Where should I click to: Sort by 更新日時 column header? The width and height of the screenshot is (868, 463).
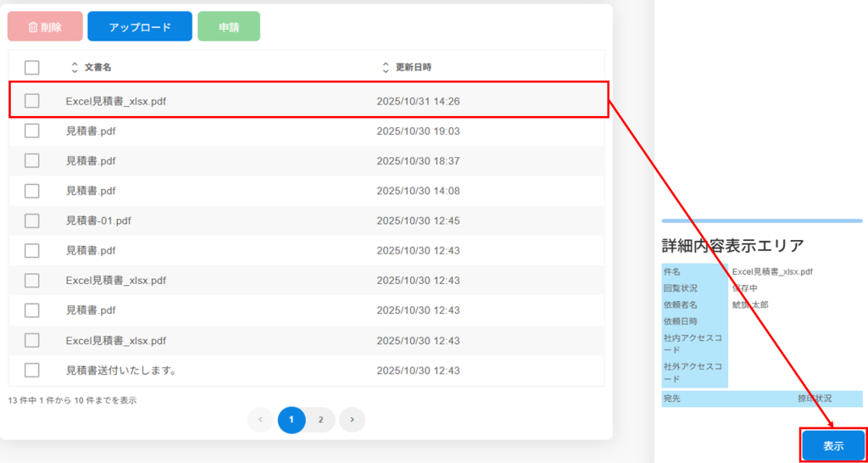pos(414,67)
